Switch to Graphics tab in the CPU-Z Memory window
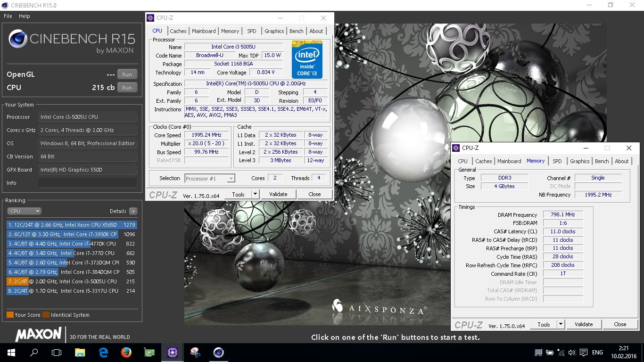 [580, 161]
